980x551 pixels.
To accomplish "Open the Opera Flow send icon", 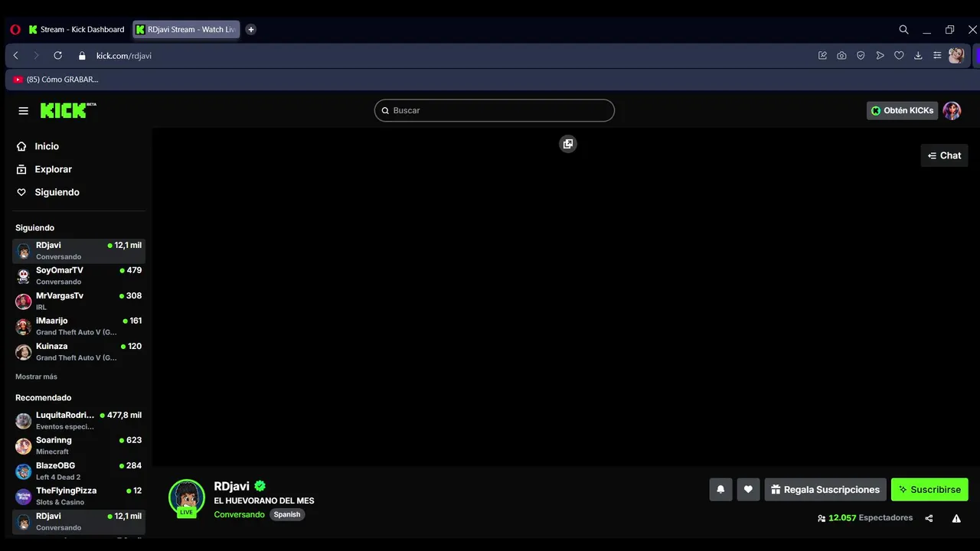I will [x=880, y=55].
